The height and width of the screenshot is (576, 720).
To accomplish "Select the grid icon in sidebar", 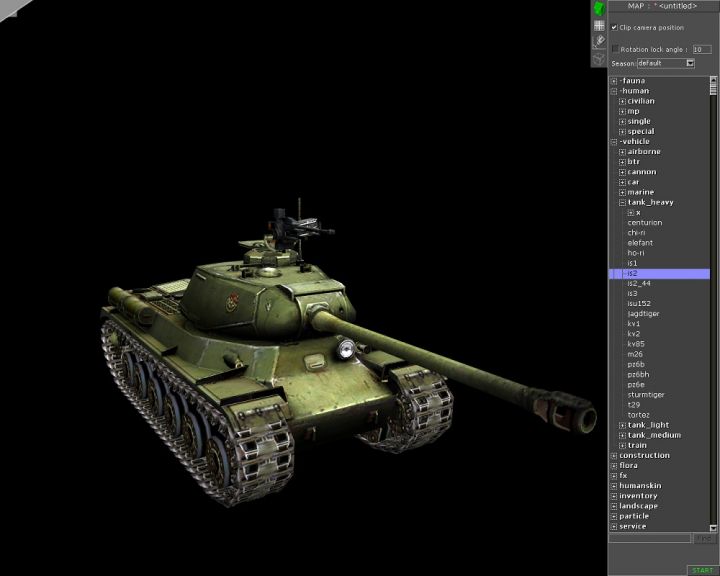I will (x=599, y=26).
